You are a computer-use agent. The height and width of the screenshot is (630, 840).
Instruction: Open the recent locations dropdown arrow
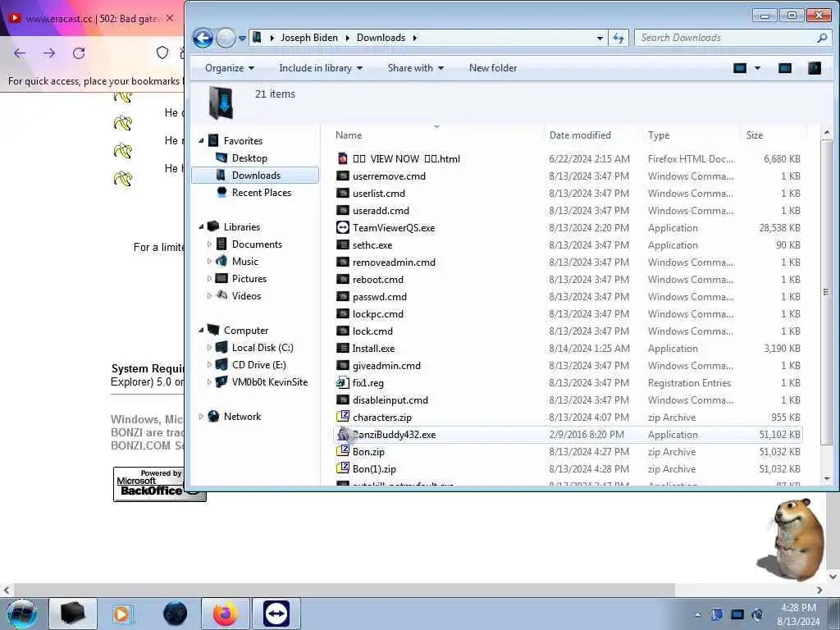(x=242, y=39)
